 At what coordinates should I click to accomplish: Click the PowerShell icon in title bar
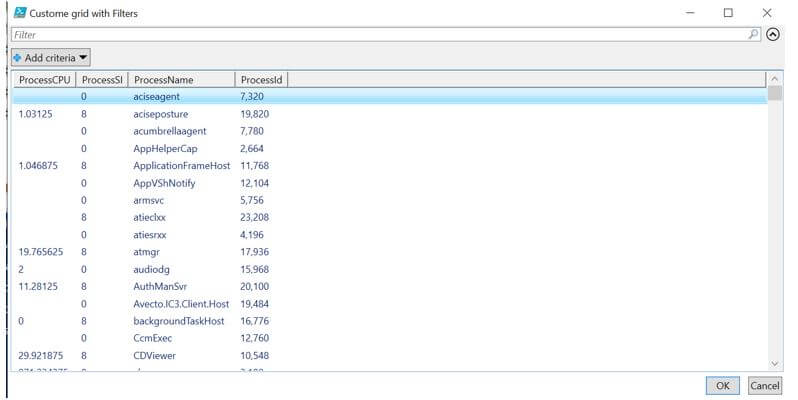tap(20, 13)
